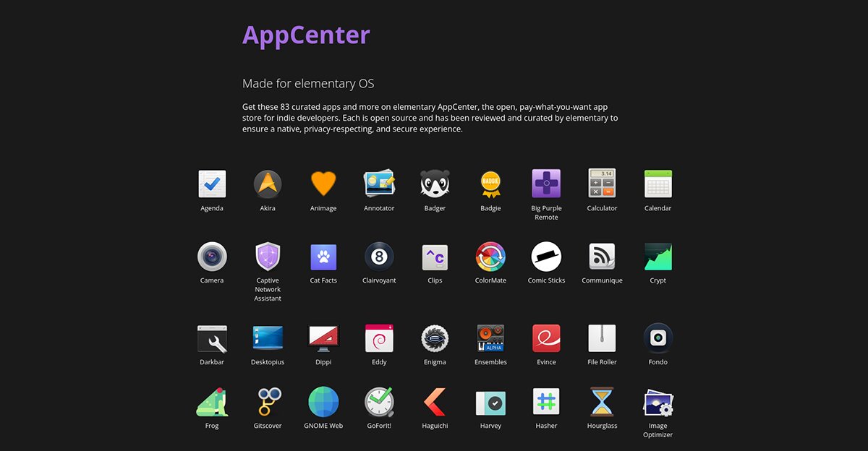Viewport: 868px width, 451px height.
Task: Open the Communique RSS feed icon
Action: [602, 257]
